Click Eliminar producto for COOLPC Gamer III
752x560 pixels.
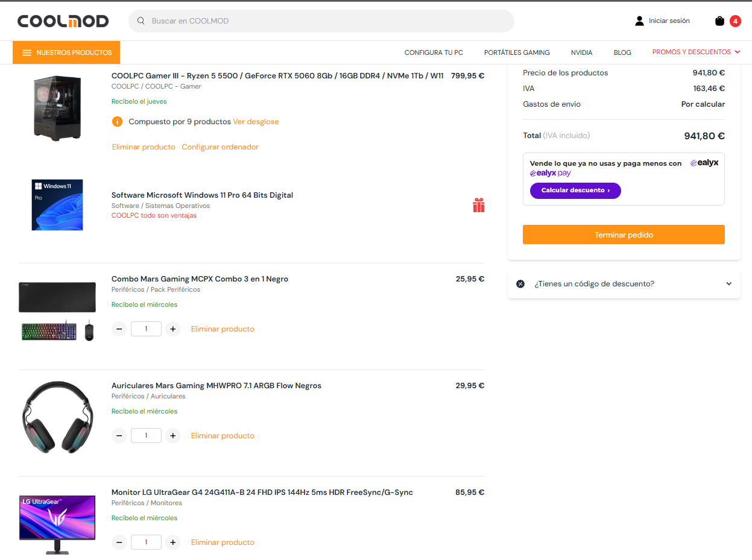144,147
